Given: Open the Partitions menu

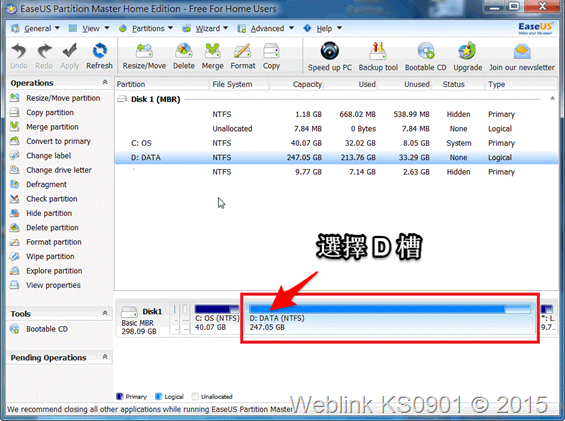Looking at the screenshot, I should click(146, 28).
